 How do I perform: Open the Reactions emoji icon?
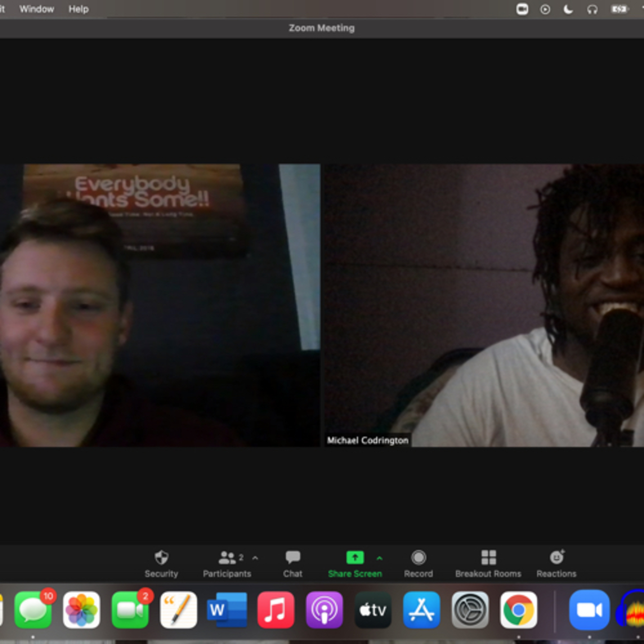pyautogui.click(x=557, y=558)
